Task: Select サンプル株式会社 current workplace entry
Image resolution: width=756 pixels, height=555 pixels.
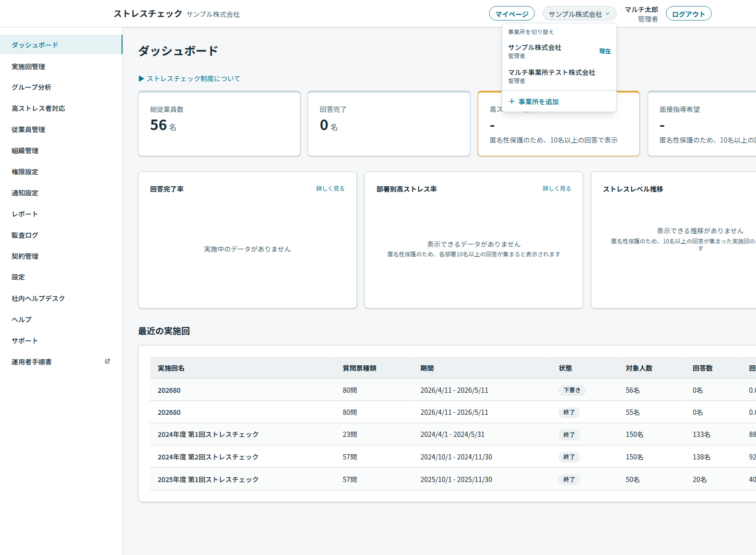Action: point(559,51)
